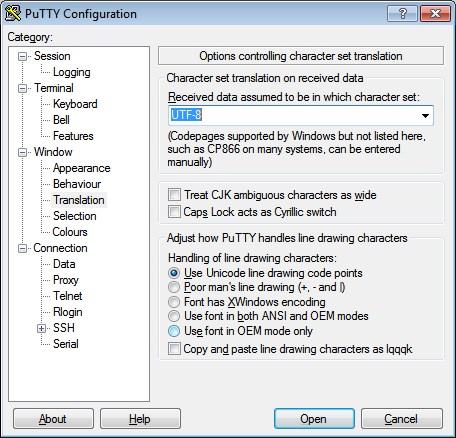Expand the SSH tree node
Image resolution: width=456 pixels, height=438 pixels.
click(x=41, y=328)
